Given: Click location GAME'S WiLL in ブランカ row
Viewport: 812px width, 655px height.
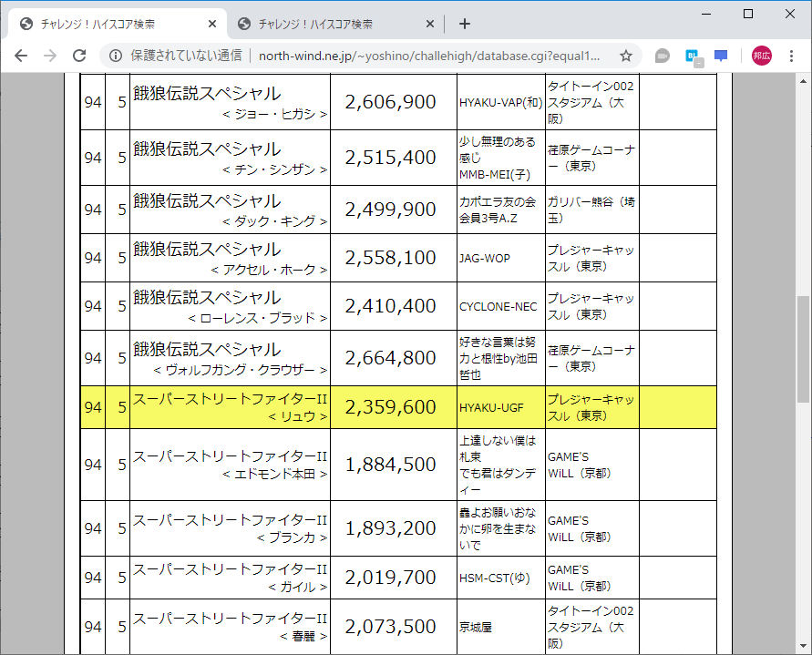Looking at the screenshot, I should pos(580,528).
